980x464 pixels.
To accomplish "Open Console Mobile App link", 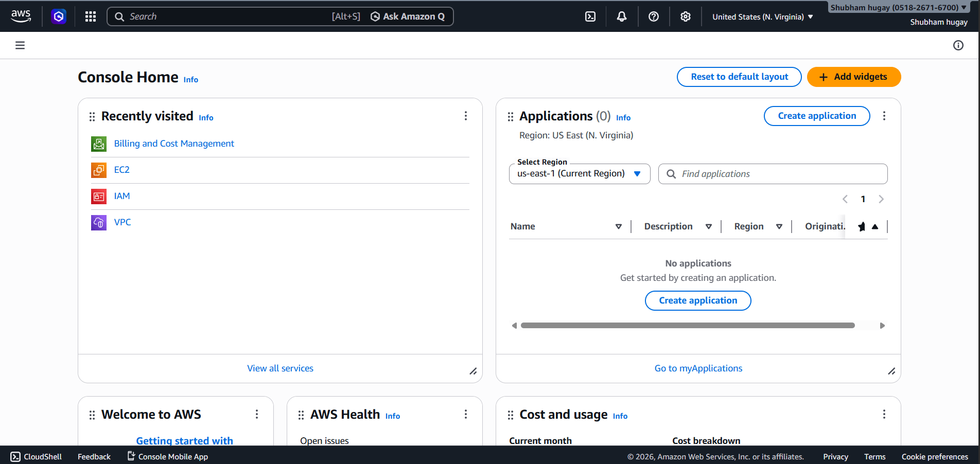I will point(168,457).
